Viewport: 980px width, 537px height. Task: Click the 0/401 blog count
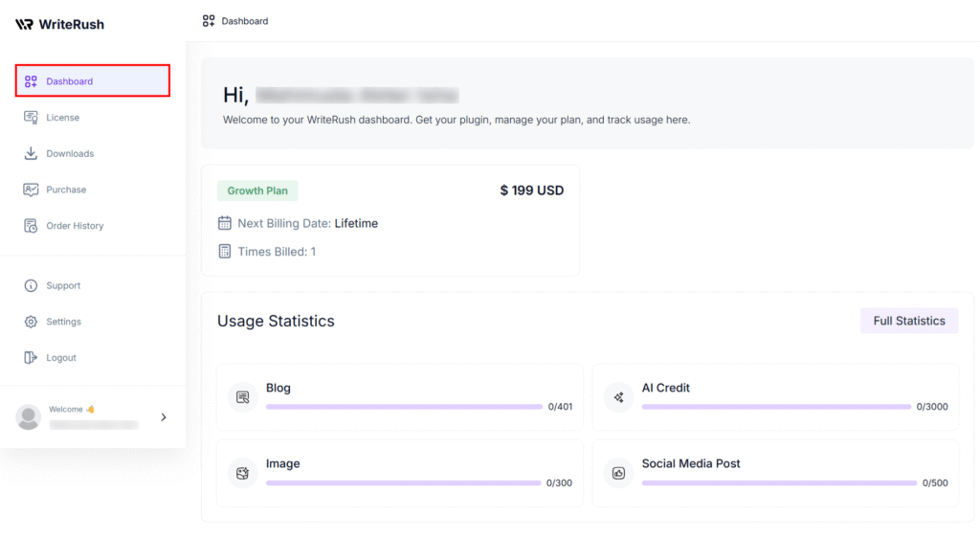click(560, 407)
